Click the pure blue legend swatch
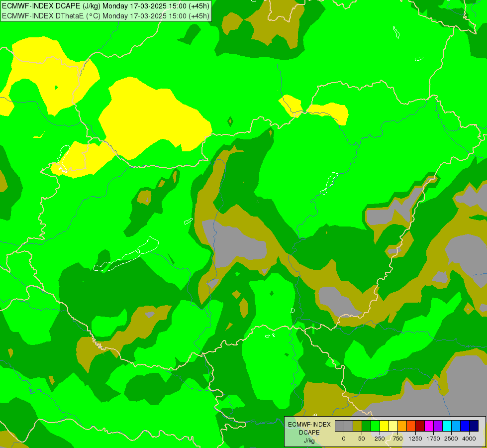This screenshot has width=487, height=448. point(465,426)
